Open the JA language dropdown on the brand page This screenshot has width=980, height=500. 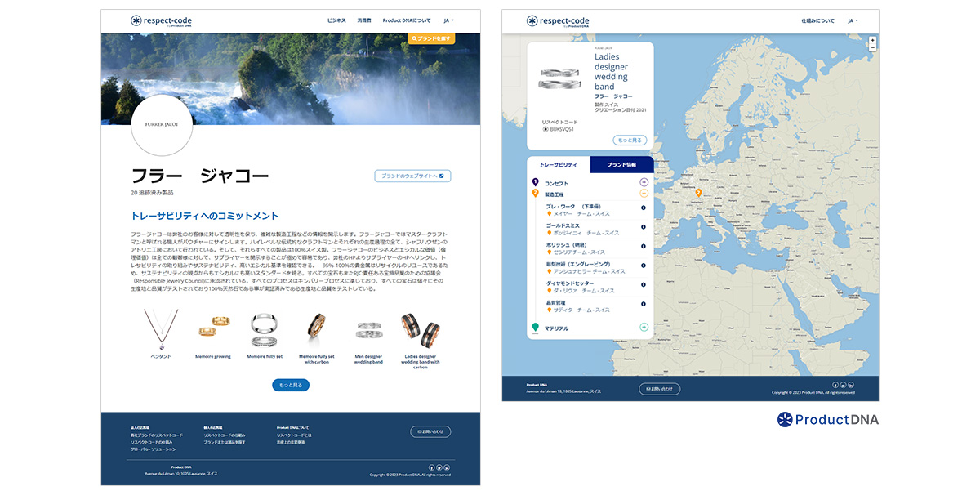pos(448,20)
